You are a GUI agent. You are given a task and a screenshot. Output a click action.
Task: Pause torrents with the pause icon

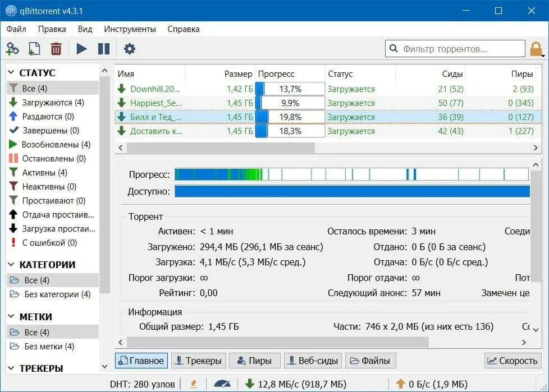click(104, 49)
